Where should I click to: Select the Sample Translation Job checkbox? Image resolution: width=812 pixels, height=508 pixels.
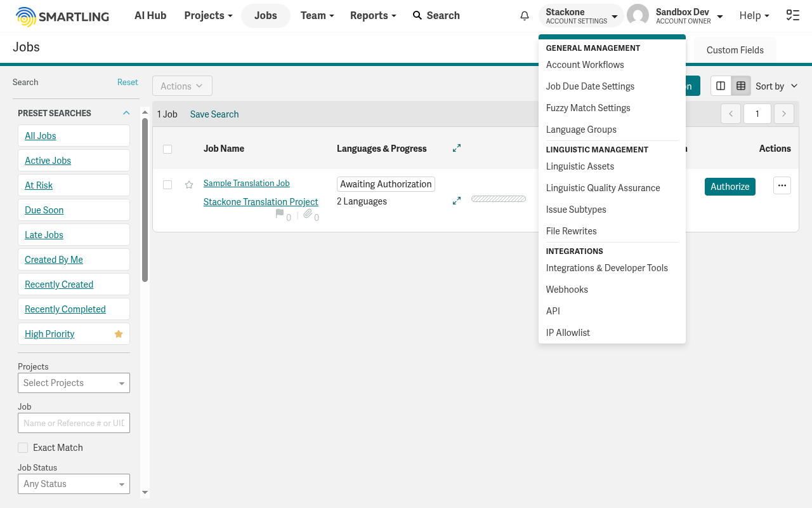tap(167, 185)
